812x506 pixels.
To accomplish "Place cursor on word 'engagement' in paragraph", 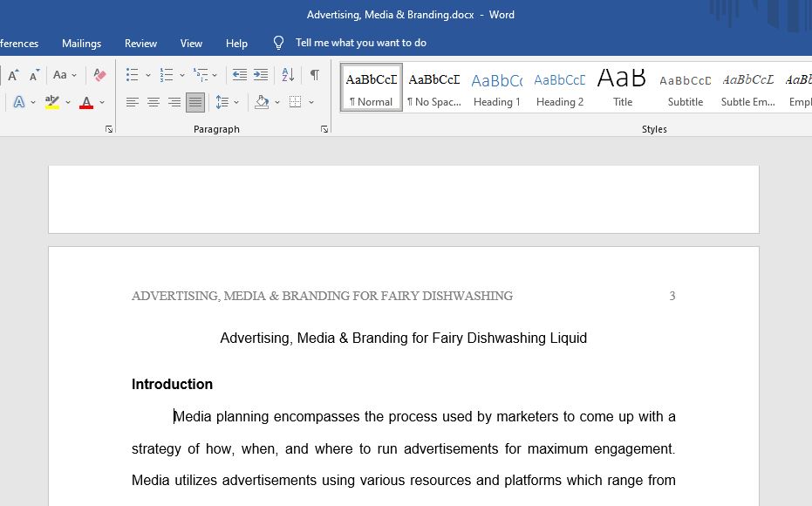I will 634,448.
